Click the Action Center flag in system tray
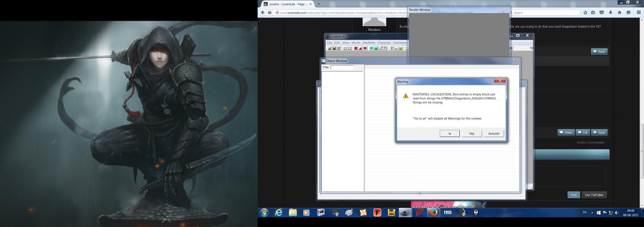Viewport: 644px width, 227px height. click(x=605, y=213)
